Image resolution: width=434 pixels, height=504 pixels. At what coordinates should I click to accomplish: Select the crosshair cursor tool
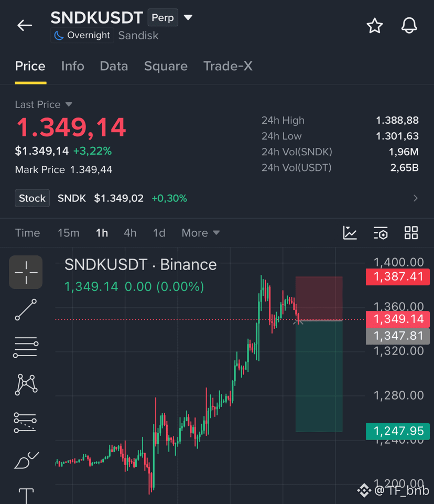26,272
